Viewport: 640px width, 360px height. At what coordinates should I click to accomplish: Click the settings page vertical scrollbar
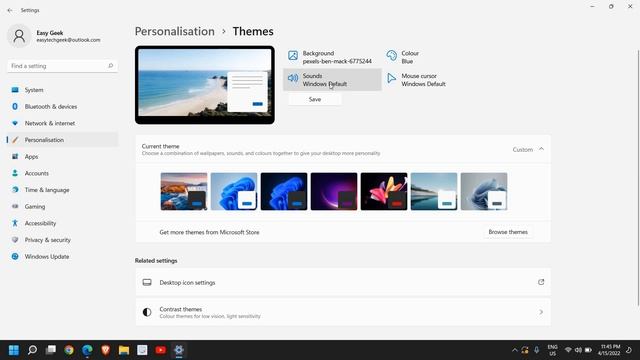point(638,178)
